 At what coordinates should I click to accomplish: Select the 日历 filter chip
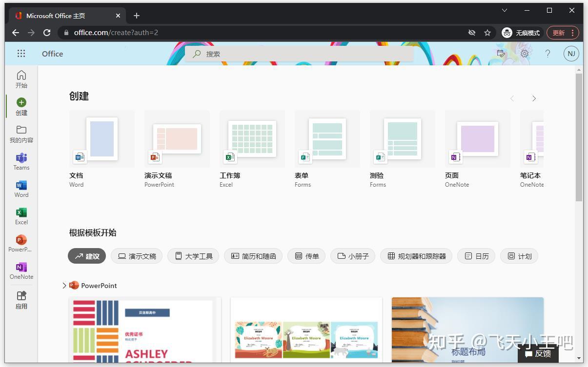pyautogui.click(x=476, y=256)
